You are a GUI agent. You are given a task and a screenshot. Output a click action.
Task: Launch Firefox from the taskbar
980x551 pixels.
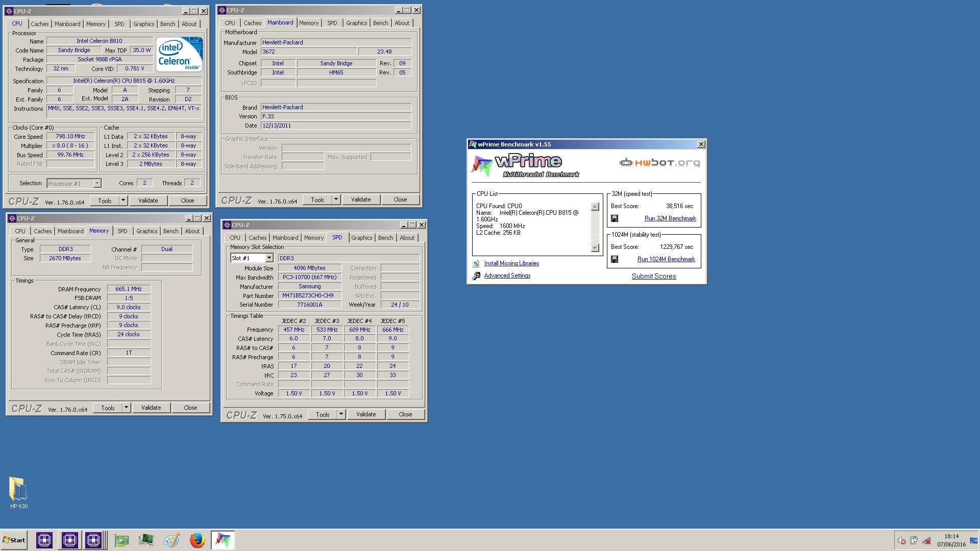pos(197,540)
